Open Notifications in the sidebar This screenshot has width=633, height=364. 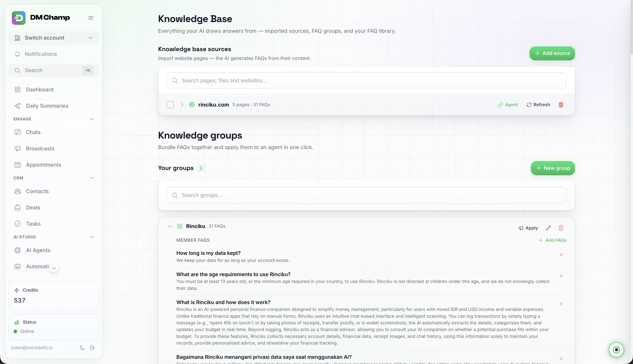[x=54, y=54]
